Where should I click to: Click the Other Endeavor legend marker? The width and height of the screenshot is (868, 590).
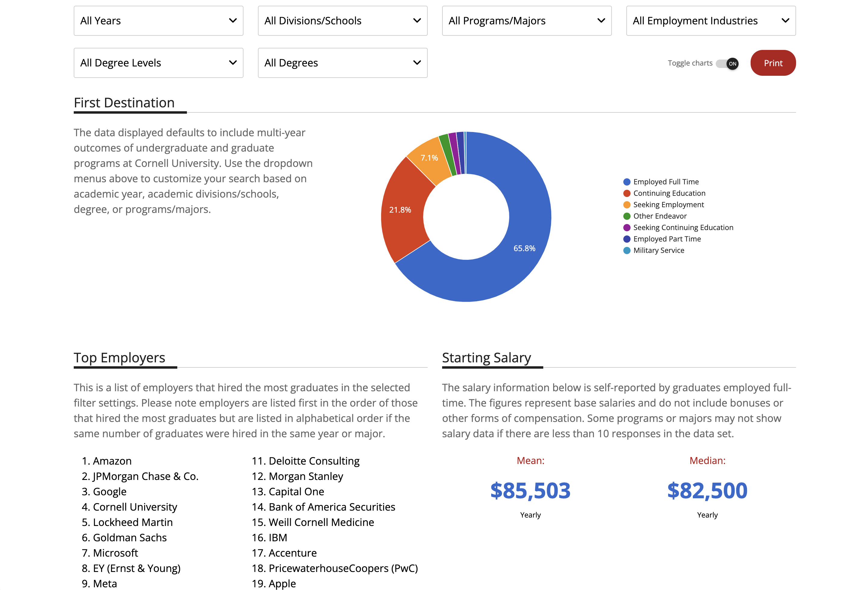click(627, 216)
